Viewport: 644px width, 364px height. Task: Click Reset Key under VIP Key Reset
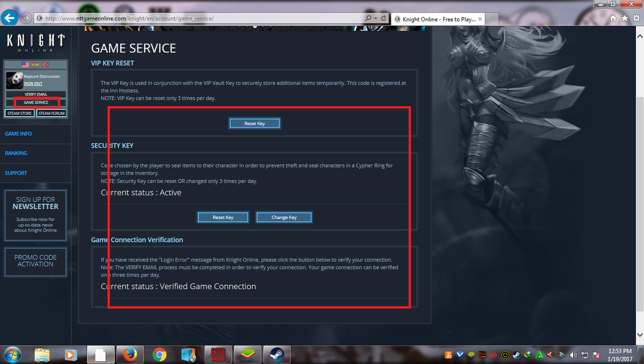coord(255,123)
